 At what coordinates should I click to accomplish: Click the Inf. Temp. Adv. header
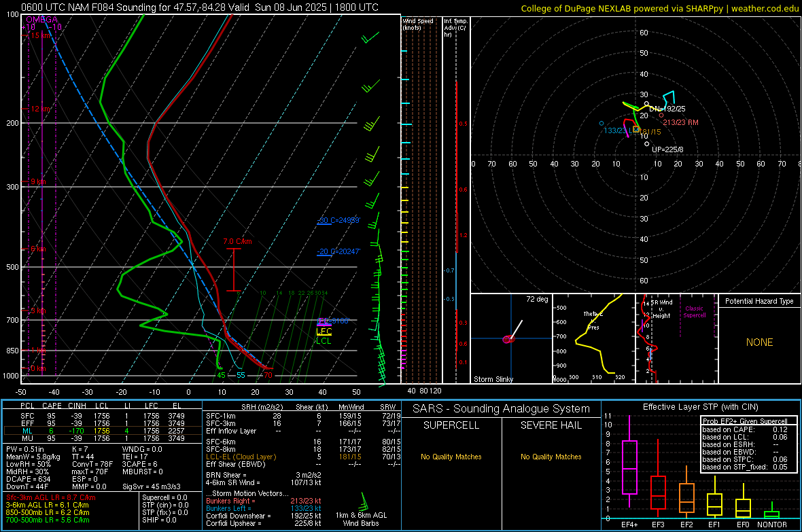click(x=455, y=28)
